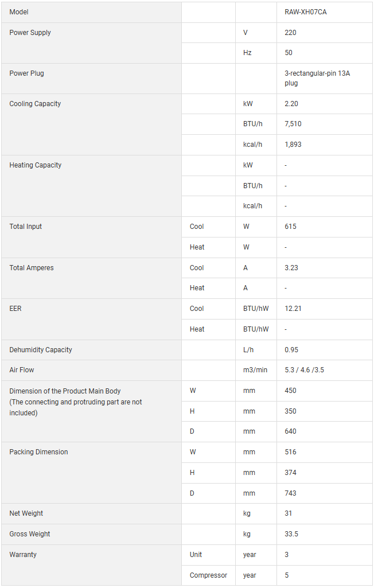The height and width of the screenshot is (588, 374).
Task: Select the Cooling Capacity label
Action: pyautogui.click(x=35, y=104)
